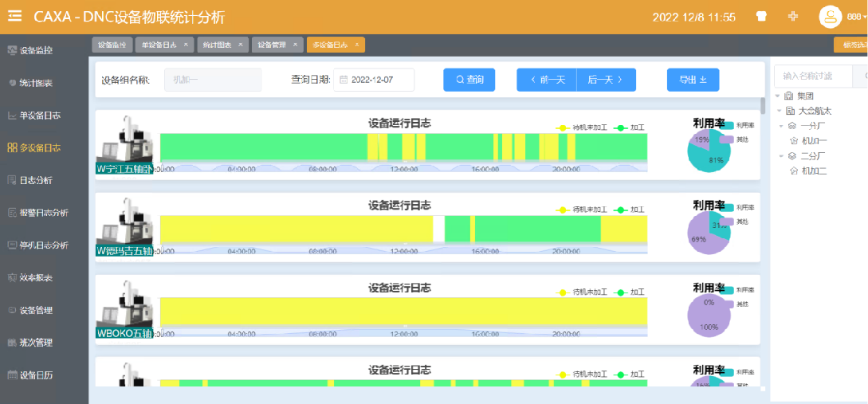Collapse the 集团 tree node arrow
Screen dimensions: 868x404
point(778,96)
